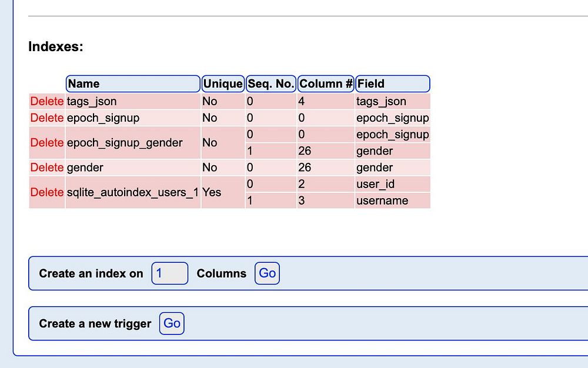The height and width of the screenshot is (368, 588).
Task: Click the sqlite_autoindex_users_1 name cell
Action: click(x=132, y=192)
